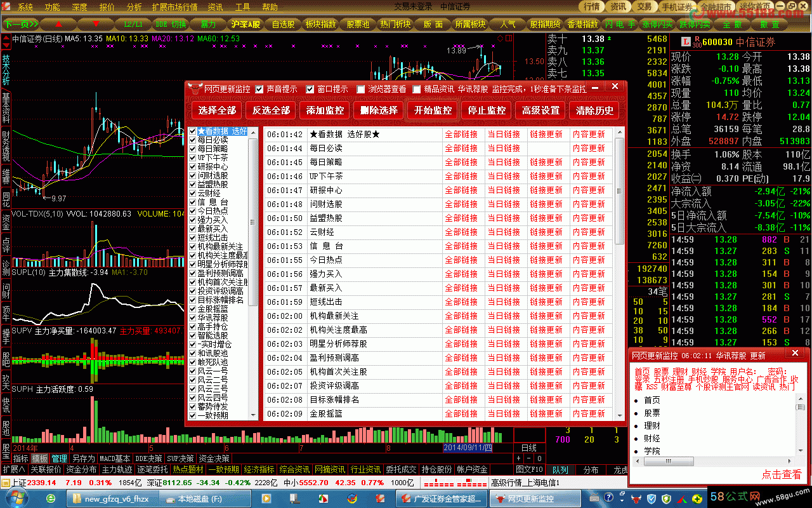Click the 反选全部 button

pyautogui.click(x=271, y=110)
